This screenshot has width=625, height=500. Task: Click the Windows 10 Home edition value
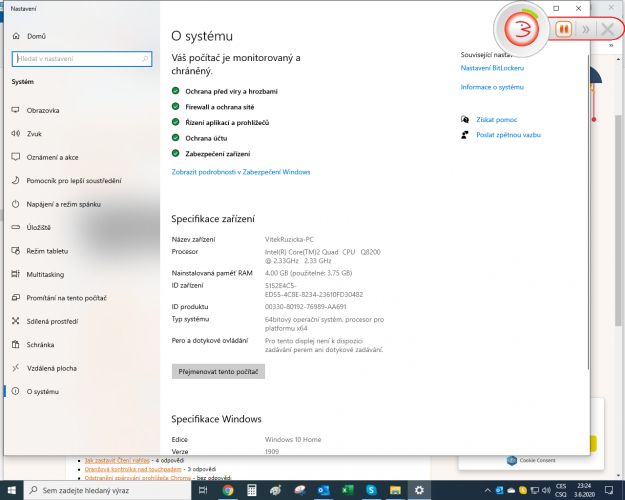click(x=293, y=439)
